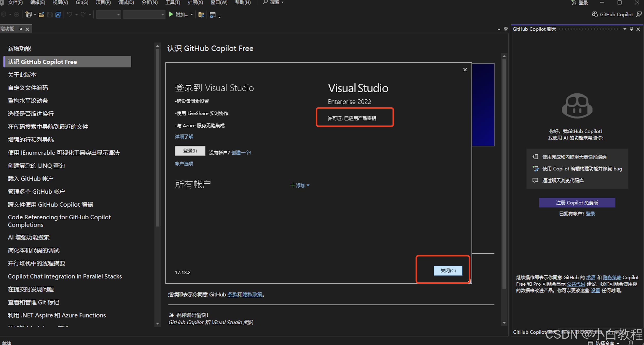
Task: Click the send feedback icon beside GitHub Copilot
Action: click(639, 14)
